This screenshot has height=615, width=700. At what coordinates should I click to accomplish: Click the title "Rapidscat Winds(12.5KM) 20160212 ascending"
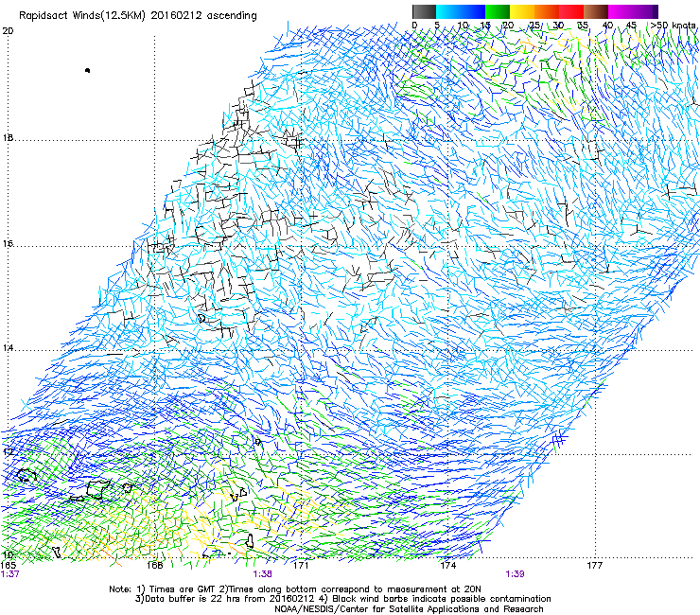pos(138,16)
